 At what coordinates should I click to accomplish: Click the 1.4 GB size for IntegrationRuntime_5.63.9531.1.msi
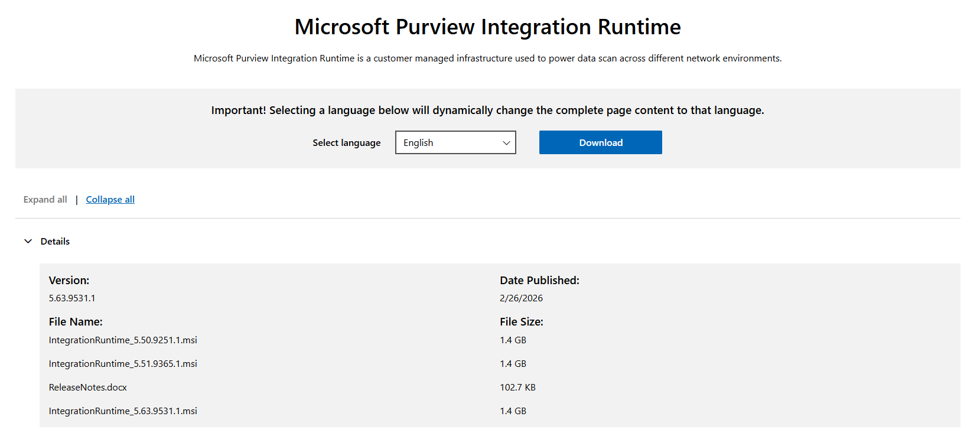[x=513, y=411]
